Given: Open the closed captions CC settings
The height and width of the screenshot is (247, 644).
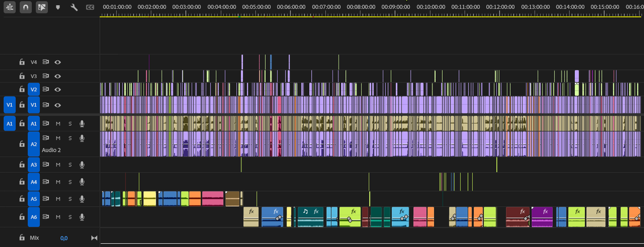Looking at the screenshot, I should [x=90, y=8].
